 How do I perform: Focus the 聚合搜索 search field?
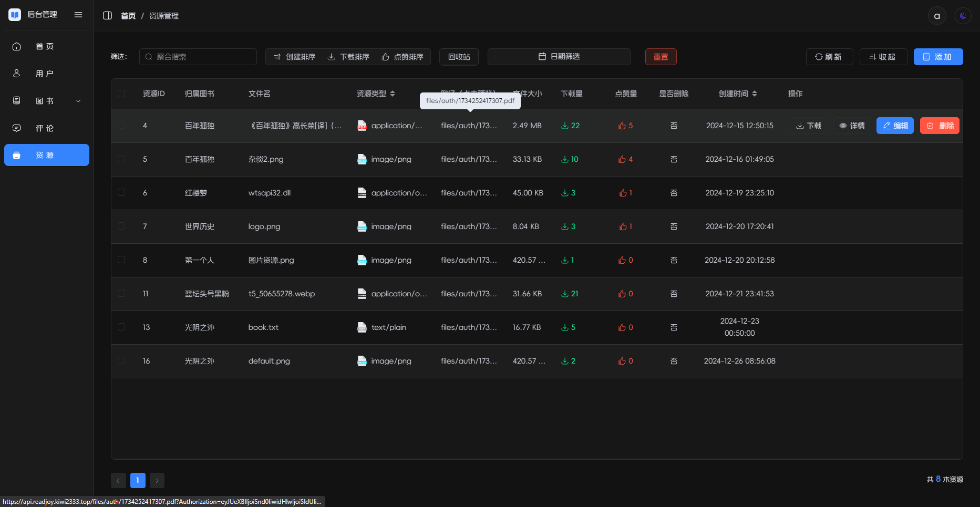(198, 57)
